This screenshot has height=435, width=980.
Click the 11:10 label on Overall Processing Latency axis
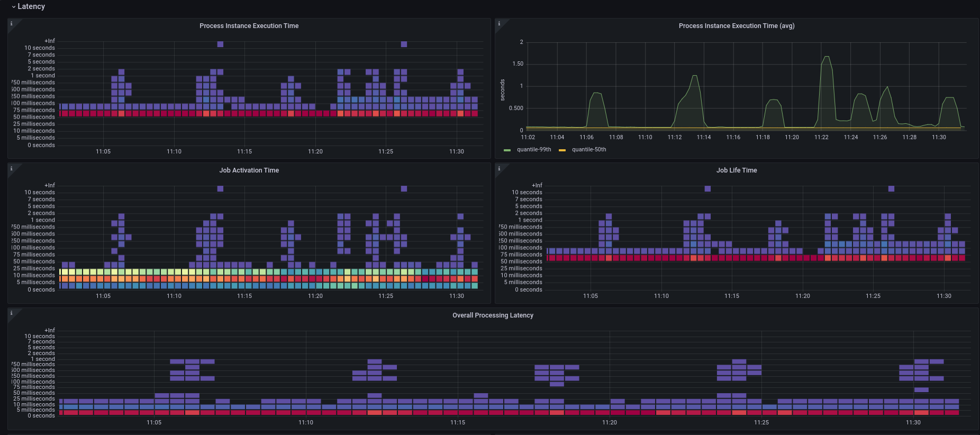(306, 423)
